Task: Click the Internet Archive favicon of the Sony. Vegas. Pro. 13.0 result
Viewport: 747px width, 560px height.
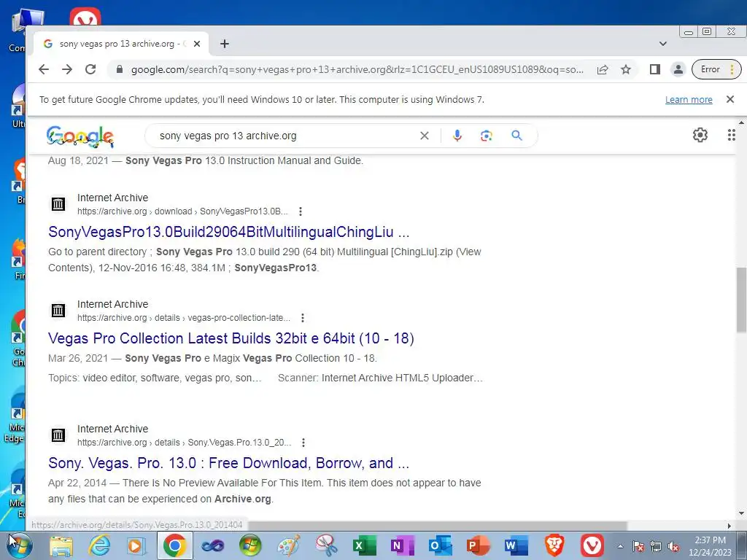Action: point(58,435)
